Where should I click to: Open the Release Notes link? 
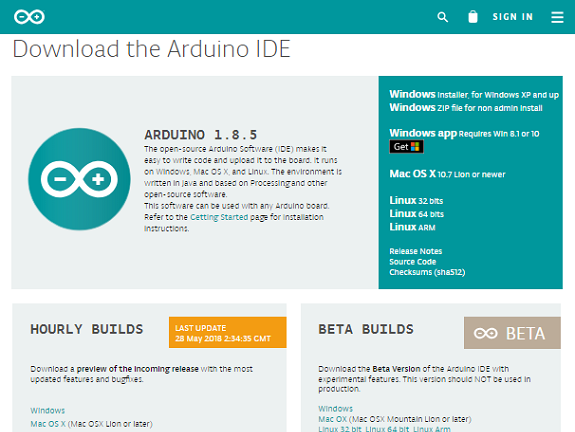click(x=415, y=251)
